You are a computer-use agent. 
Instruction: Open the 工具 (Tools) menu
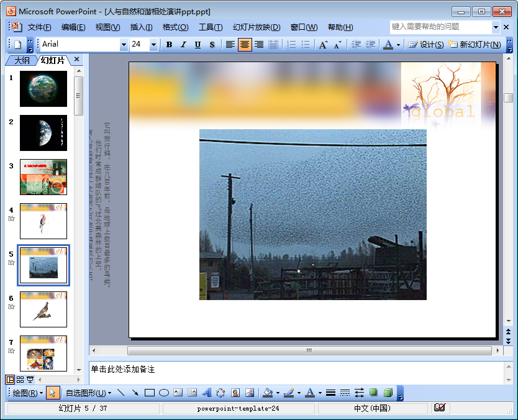tap(211, 27)
